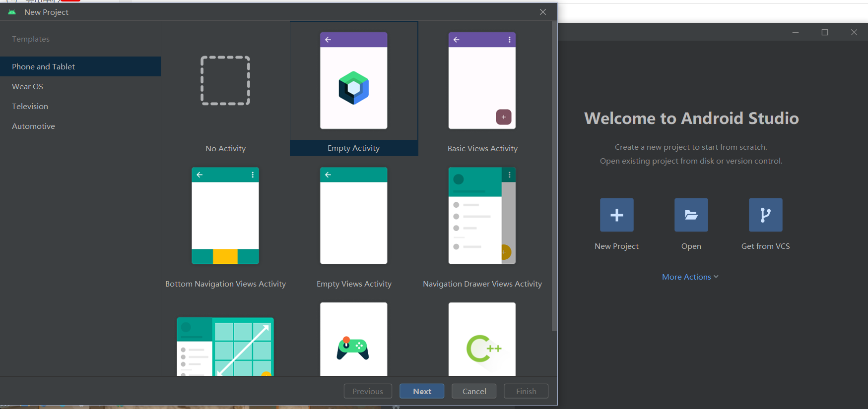Close the Welcome to Android Studio window

(854, 32)
